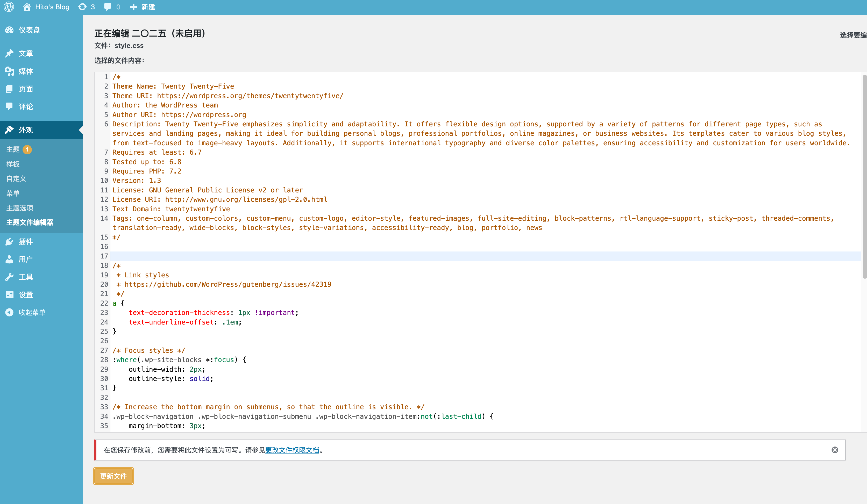Click the 'License: GNU General Public License' line
Viewport: 867px width, 504px height.
[x=208, y=190]
